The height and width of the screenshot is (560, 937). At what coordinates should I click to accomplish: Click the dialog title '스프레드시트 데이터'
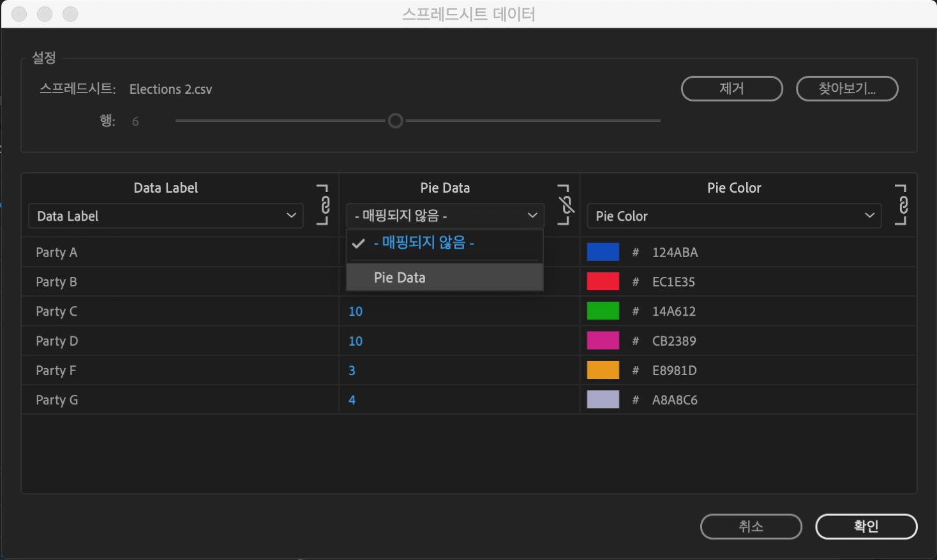(x=468, y=14)
